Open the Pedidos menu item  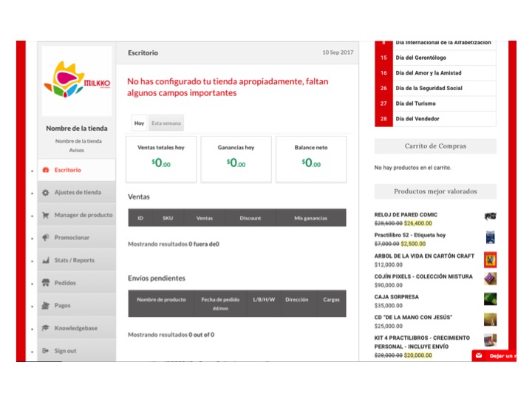click(x=77, y=282)
